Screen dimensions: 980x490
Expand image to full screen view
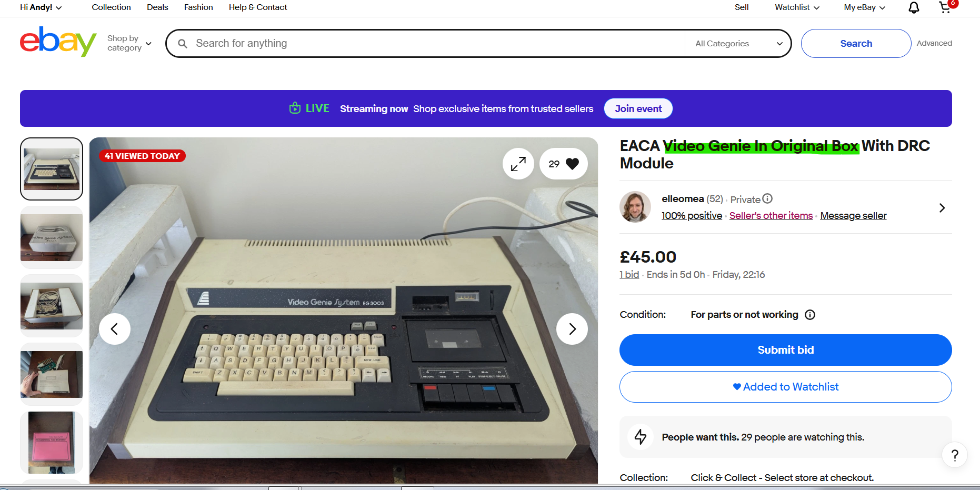[x=518, y=164]
